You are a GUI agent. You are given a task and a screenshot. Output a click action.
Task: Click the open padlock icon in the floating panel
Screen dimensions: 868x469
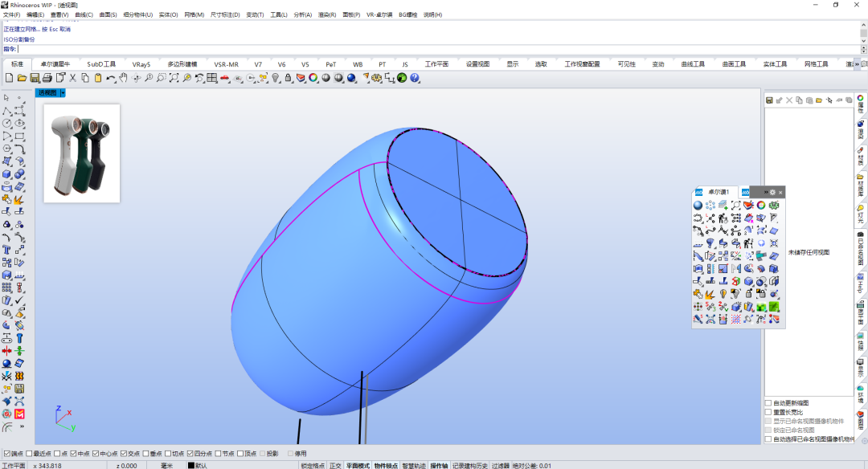748,293
